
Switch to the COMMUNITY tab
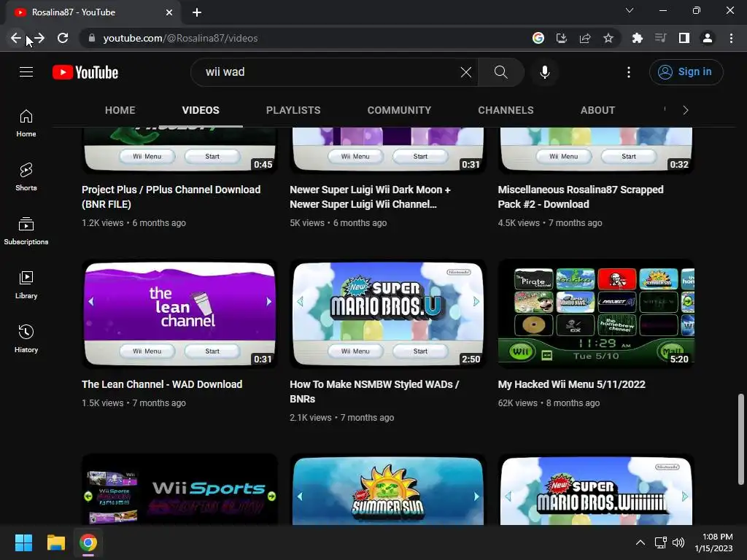pos(399,110)
